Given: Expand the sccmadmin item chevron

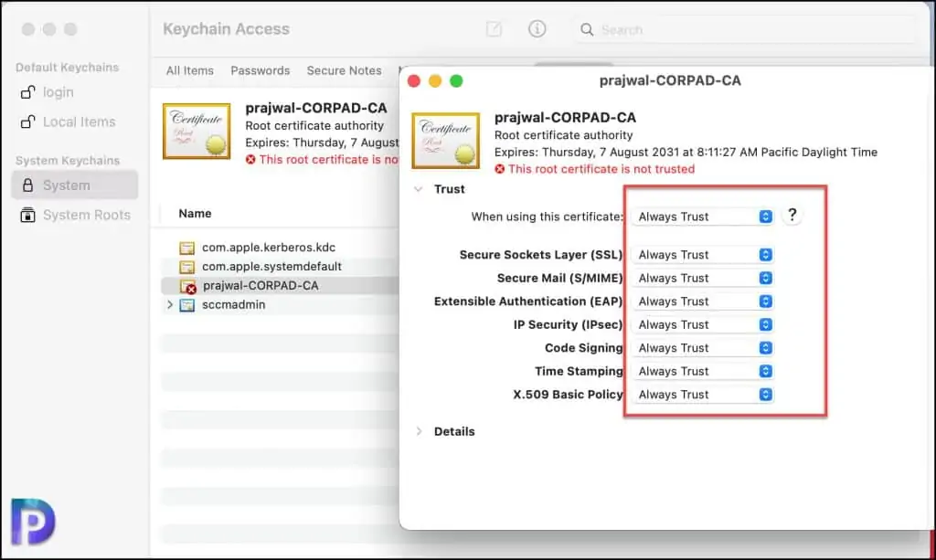Looking at the screenshot, I should click(169, 304).
